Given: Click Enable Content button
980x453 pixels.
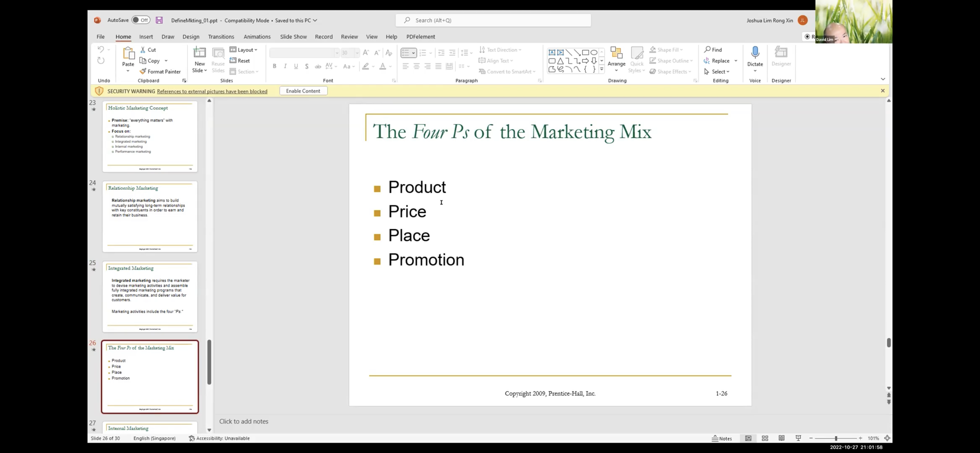Looking at the screenshot, I should click(x=303, y=91).
